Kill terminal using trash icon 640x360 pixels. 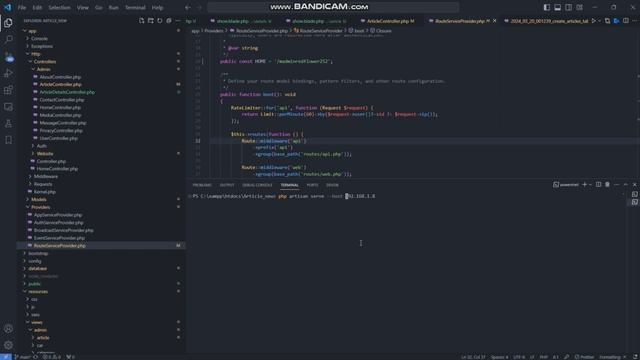point(607,185)
